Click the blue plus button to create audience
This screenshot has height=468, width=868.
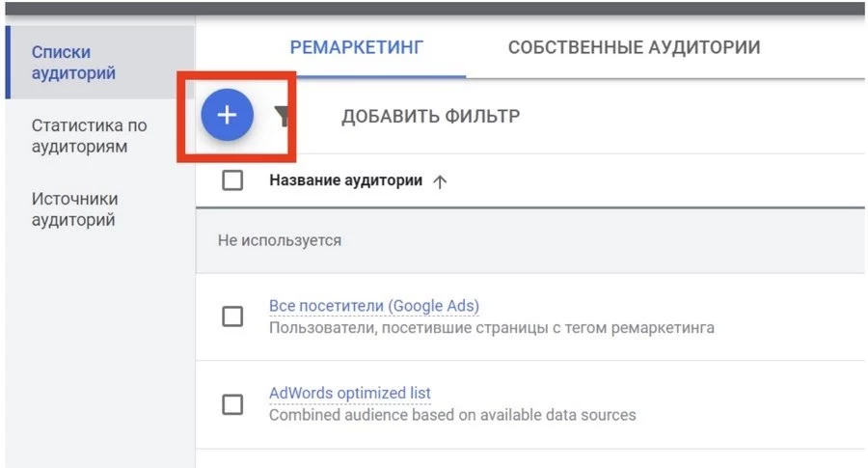[227, 116]
